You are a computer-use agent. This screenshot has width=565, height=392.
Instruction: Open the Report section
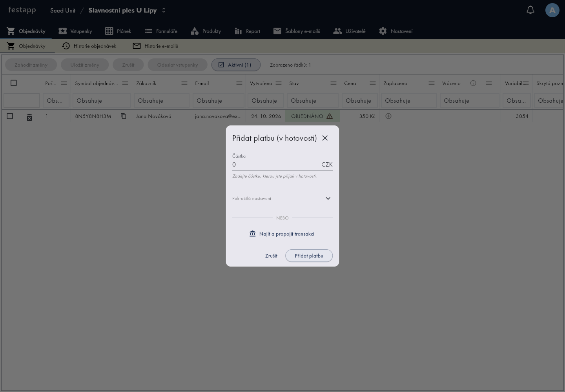tap(247, 31)
